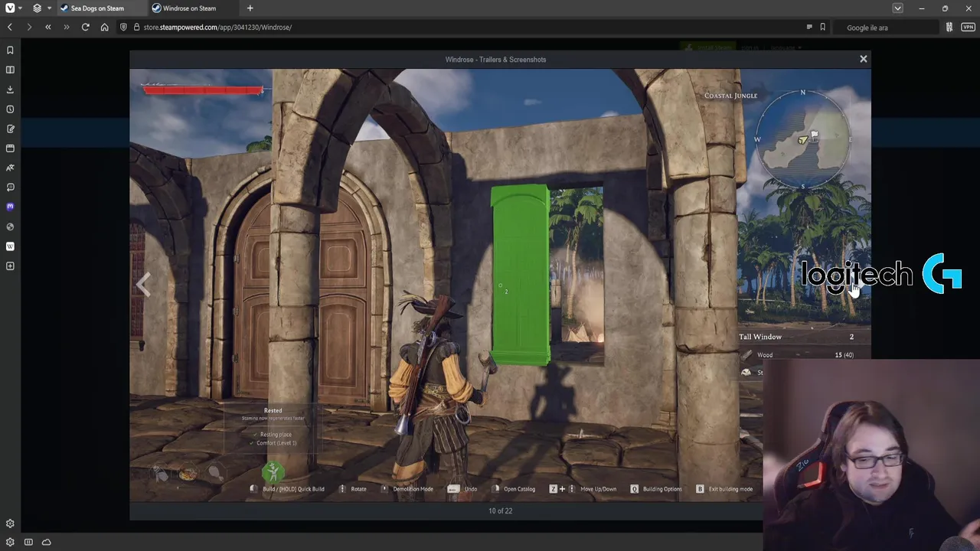Viewport: 980px width, 551px height.
Task: Toggle the VPN button
Action: point(967,27)
